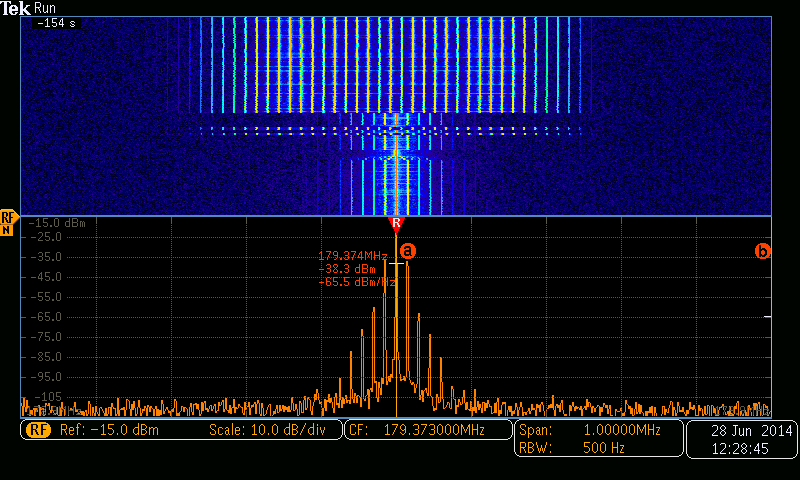Click the -45.0 axis label
This screenshot has height=480, width=800.
45,277
